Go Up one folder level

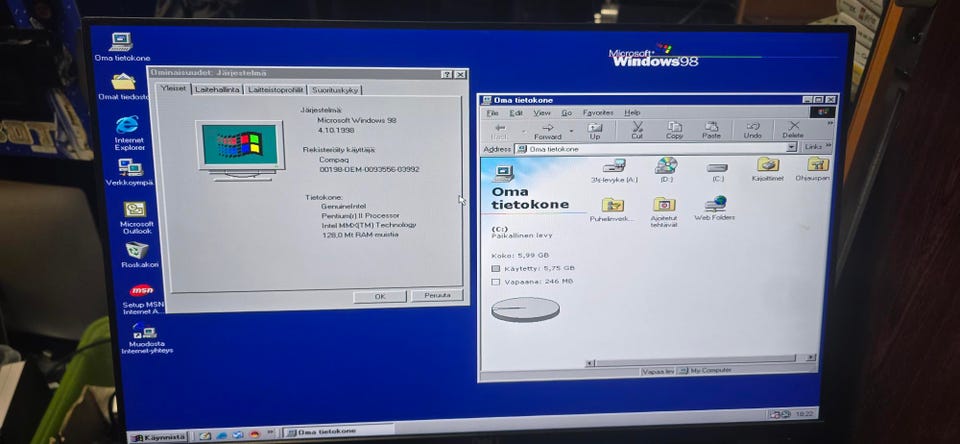[x=594, y=130]
